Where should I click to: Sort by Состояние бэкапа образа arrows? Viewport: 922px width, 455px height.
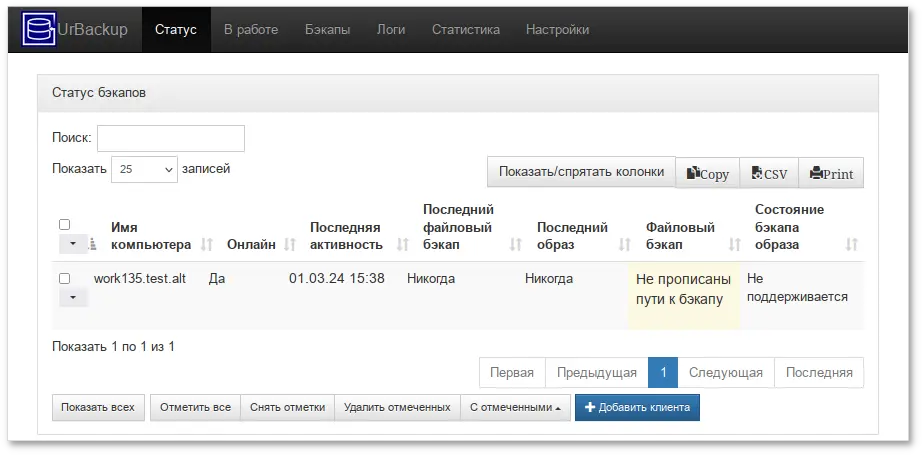click(851, 245)
